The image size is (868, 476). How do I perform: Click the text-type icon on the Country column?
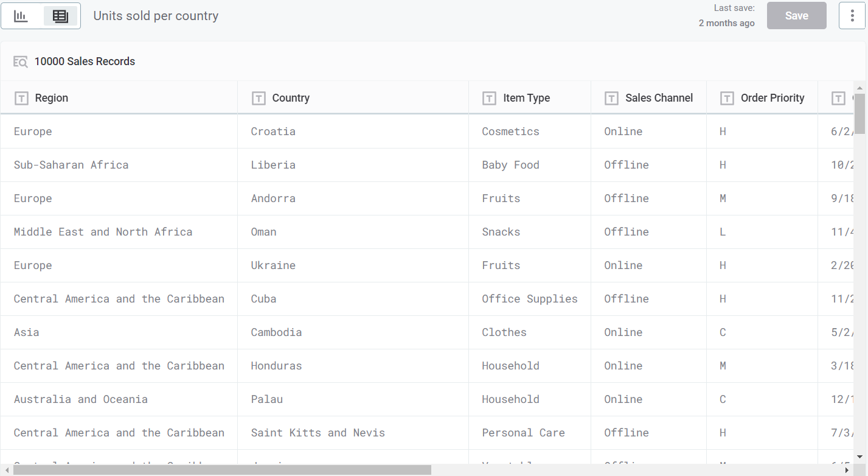coord(259,97)
